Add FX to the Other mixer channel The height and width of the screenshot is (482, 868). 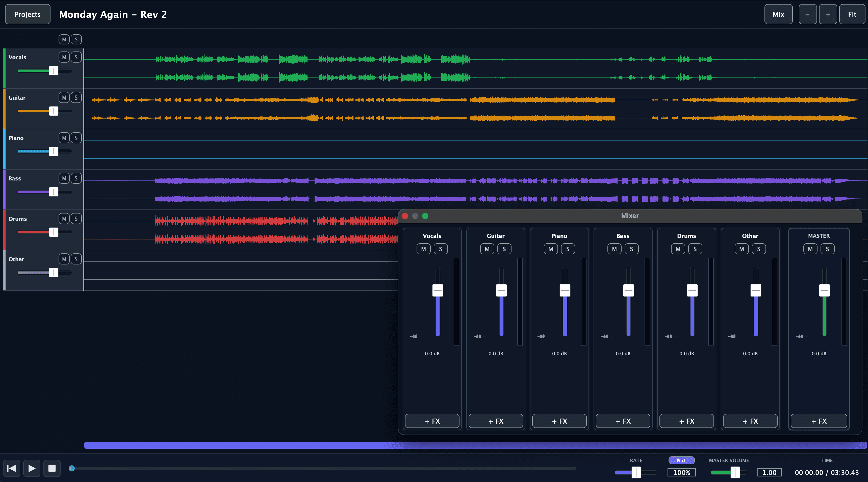pyautogui.click(x=750, y=421)
